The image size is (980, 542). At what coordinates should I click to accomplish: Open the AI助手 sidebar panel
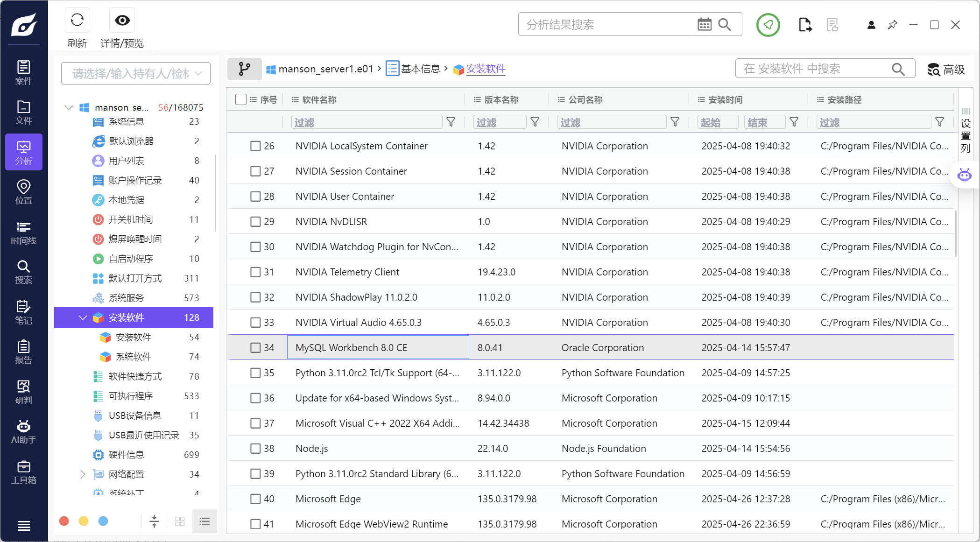(x=23, y=432)
